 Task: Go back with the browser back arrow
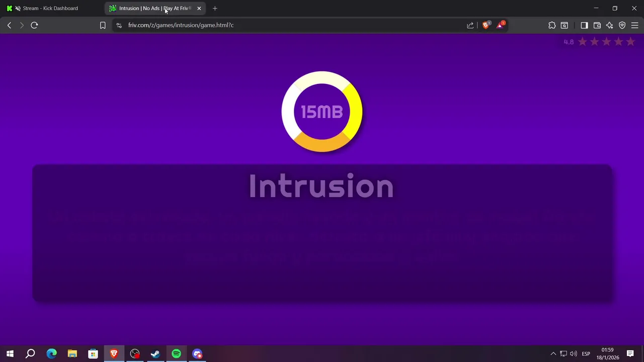[9, 25]
